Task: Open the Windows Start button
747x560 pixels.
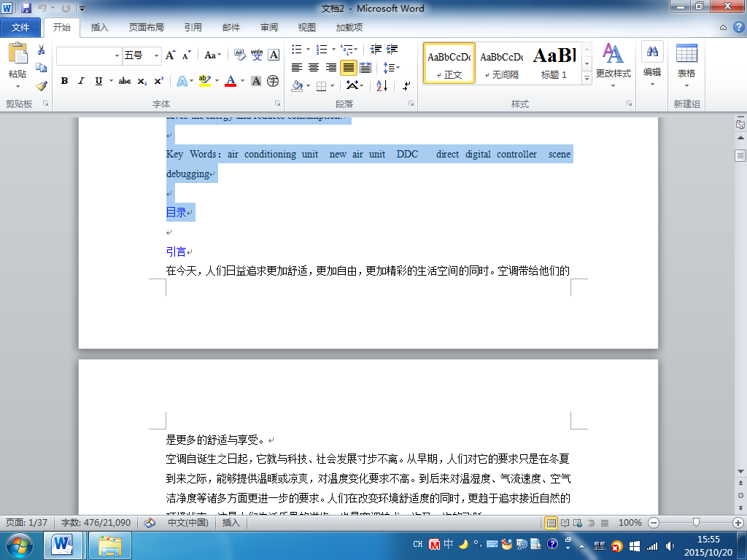Action: pos(20,545)
